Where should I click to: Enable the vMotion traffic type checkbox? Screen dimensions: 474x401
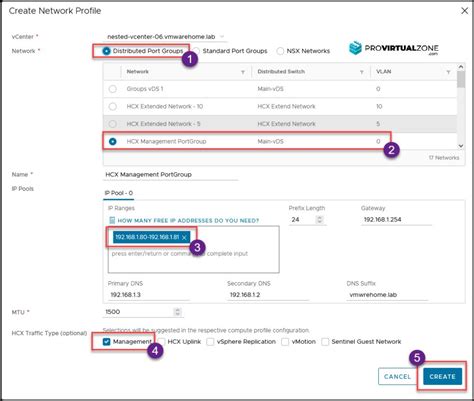(285, 342)
